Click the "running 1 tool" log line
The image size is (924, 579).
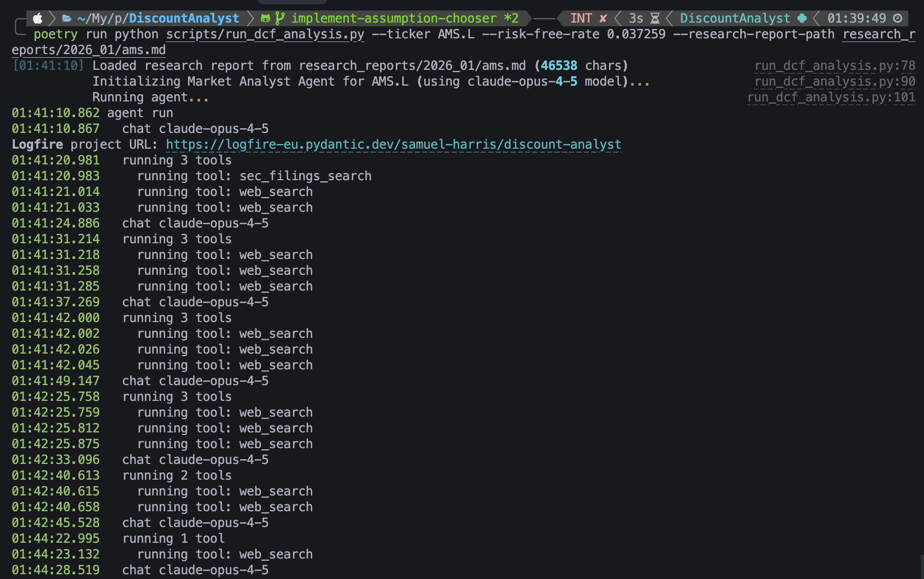(x=173, y=539)
